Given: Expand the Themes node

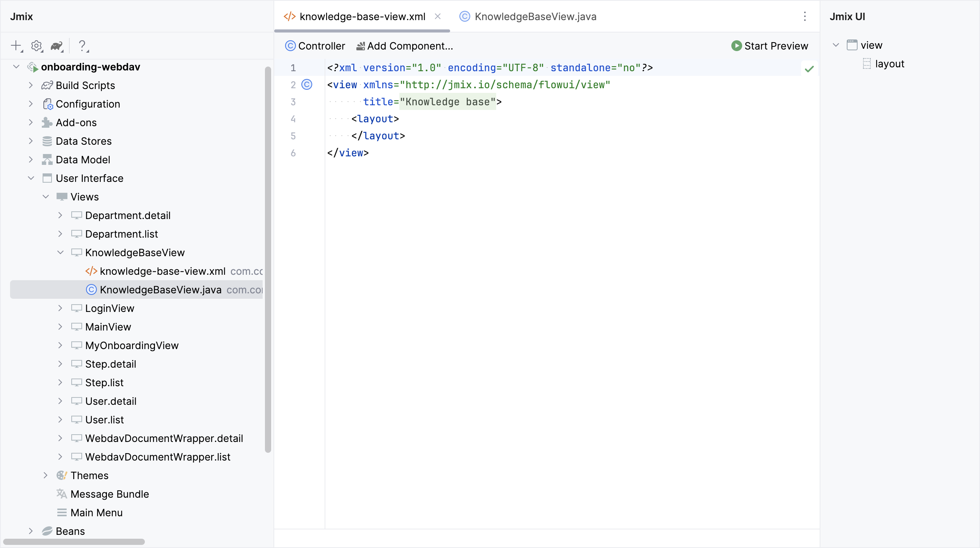Looking at the screenshot, I should pyautogui.click(x=45, y=475).
